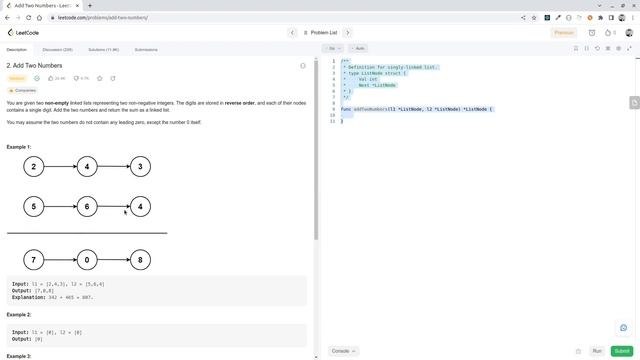Viewport: 640px width, 360px height.
Task: Click the solved checkmark icon
Action: pyautogui.click(x=37, y=78)
